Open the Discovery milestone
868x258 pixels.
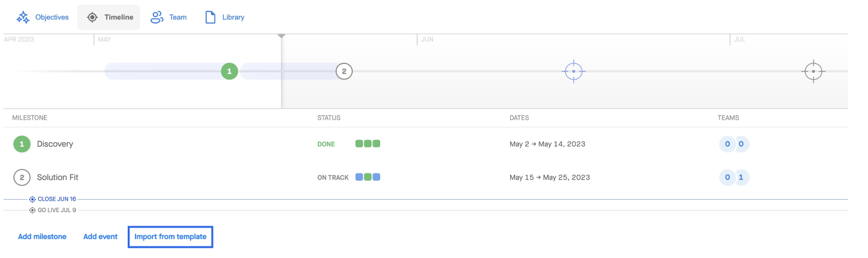pos(55,144)
